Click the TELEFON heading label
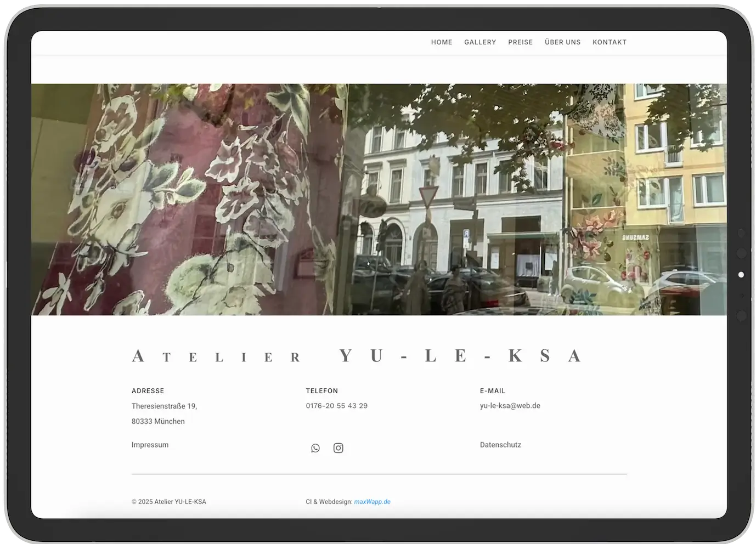The height and width of the screenshot is (544, 756). pyautogui.click(x=322, y=390)
